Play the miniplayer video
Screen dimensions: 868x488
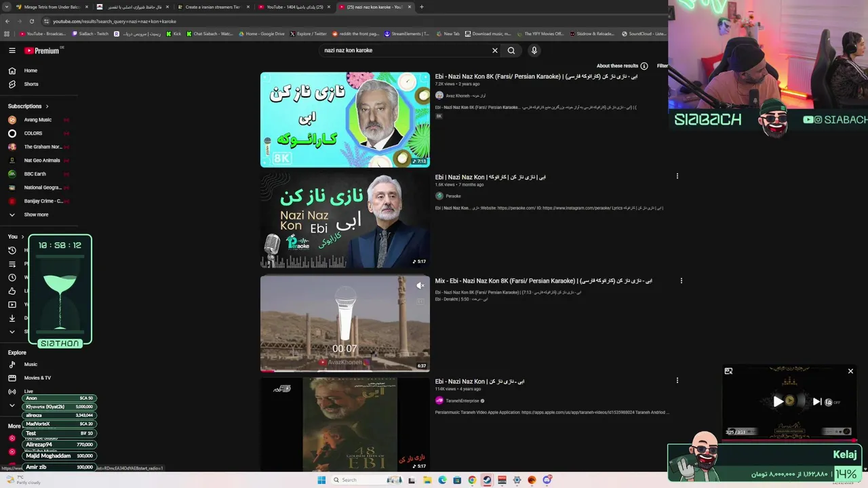coord(778,401)
